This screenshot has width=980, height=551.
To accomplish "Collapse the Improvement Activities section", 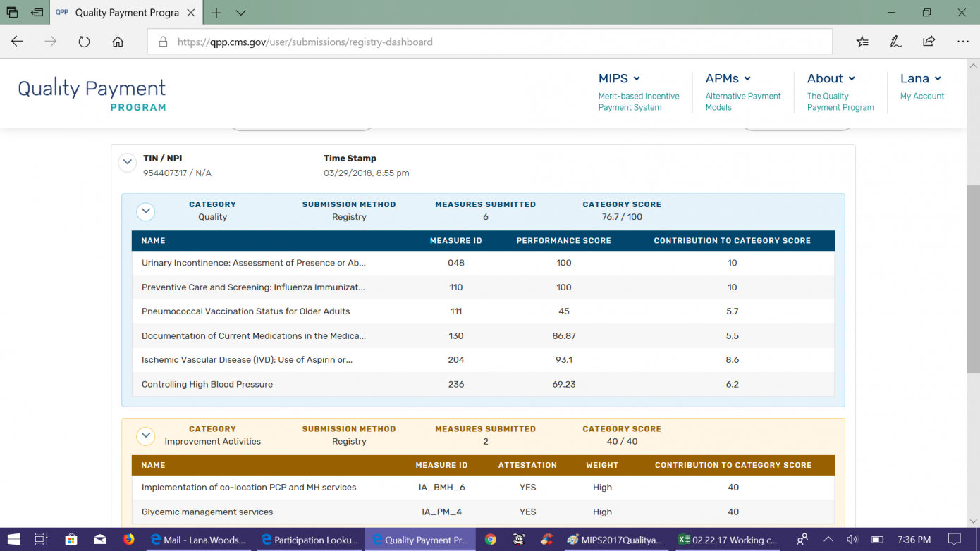I will (x=145, y=435).
